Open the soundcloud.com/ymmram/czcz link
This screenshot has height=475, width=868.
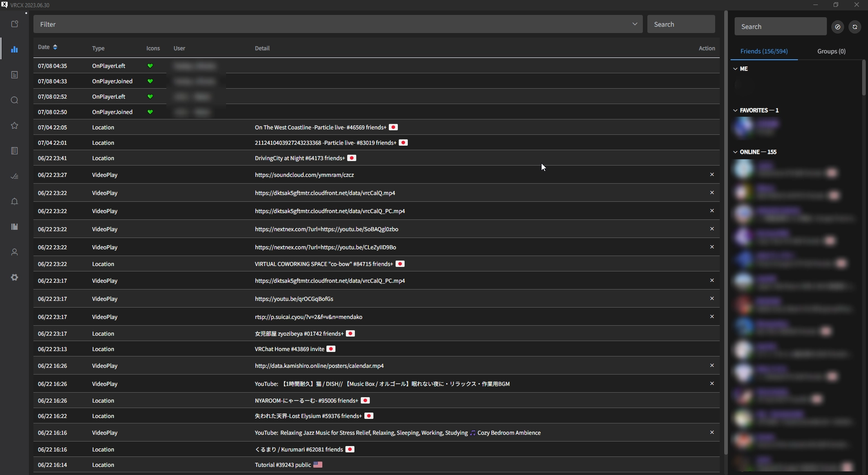pyautogui.click(x=304, y=175)
